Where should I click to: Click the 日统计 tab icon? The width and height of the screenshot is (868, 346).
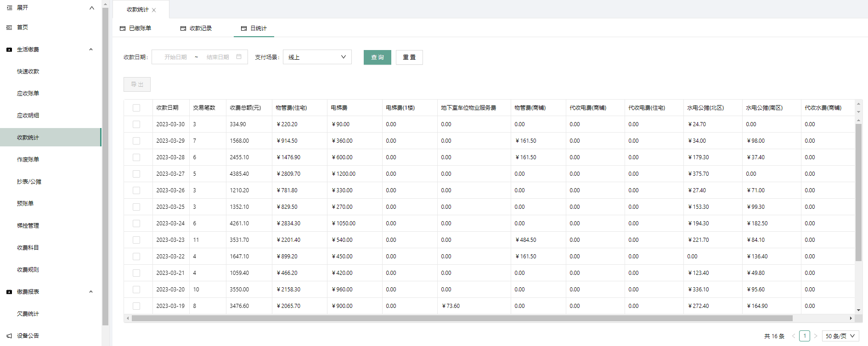tap(244, 28)
